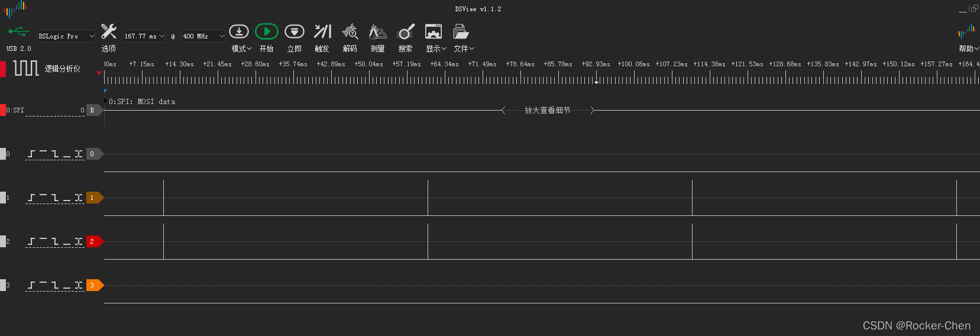
Task: Open the 选项 options wrench icon
Action: [x=109, y=31]
